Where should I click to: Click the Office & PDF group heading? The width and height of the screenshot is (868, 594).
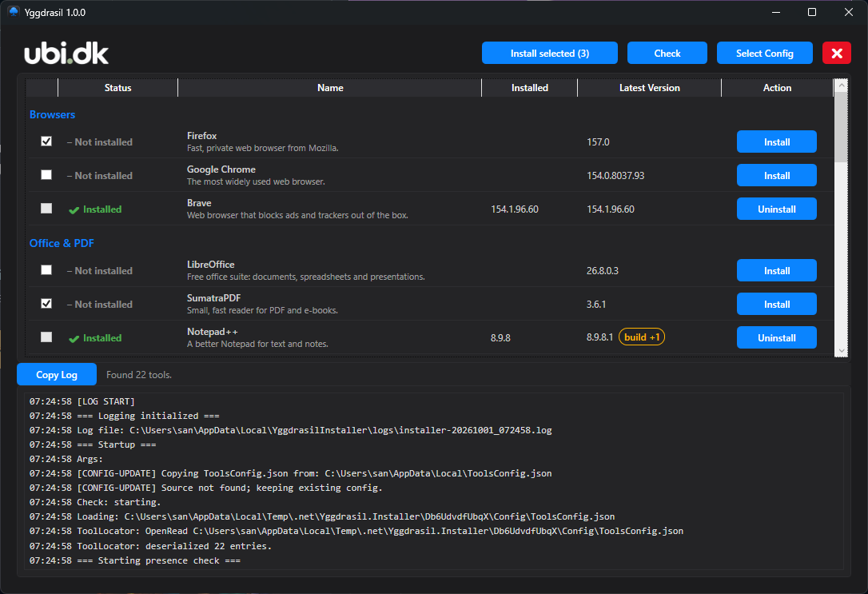62,243
